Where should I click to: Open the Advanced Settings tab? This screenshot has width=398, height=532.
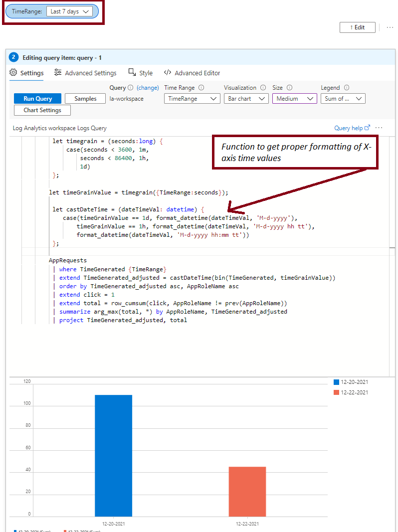pos(85,73)
